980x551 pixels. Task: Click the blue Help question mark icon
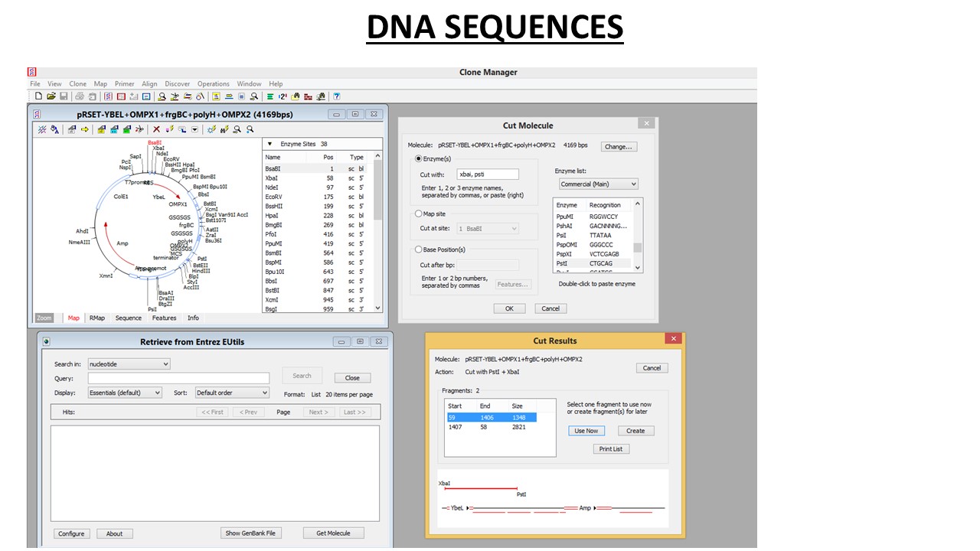click(336, 96)
